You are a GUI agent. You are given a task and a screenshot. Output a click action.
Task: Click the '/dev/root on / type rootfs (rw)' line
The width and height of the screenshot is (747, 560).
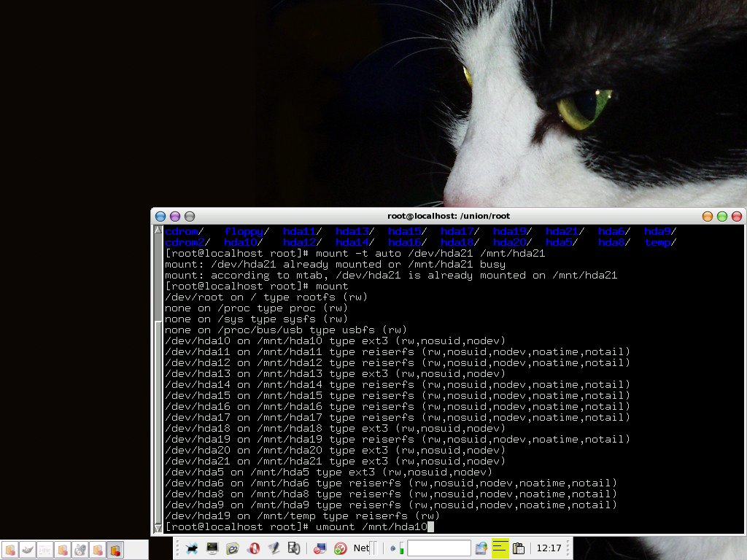266,297
